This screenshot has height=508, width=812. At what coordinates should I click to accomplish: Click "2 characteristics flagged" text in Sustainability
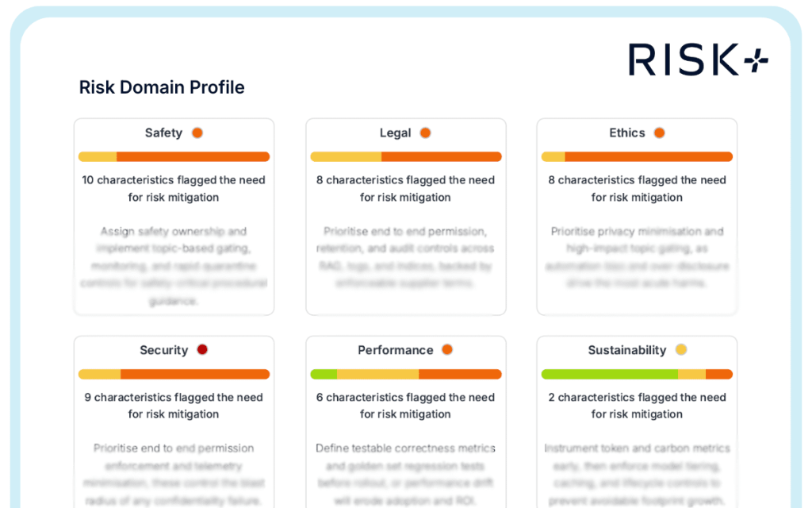[637, 398]
